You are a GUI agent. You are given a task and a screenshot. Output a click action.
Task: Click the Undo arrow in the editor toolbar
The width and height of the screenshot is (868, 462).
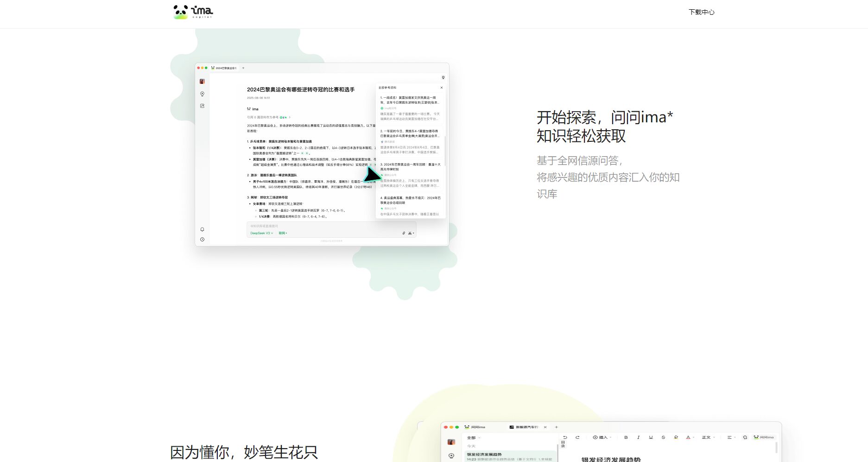[x=565, y=437]
